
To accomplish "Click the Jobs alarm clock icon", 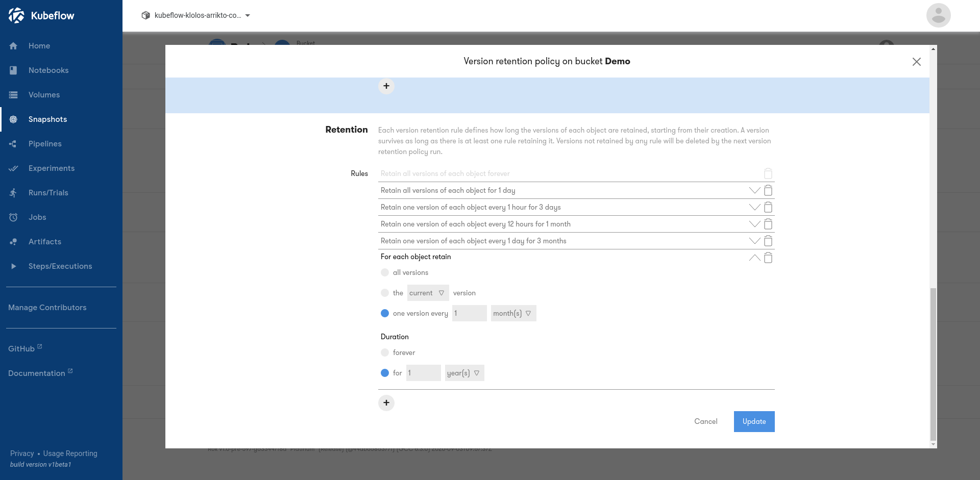I will click(x=13, y=217).
